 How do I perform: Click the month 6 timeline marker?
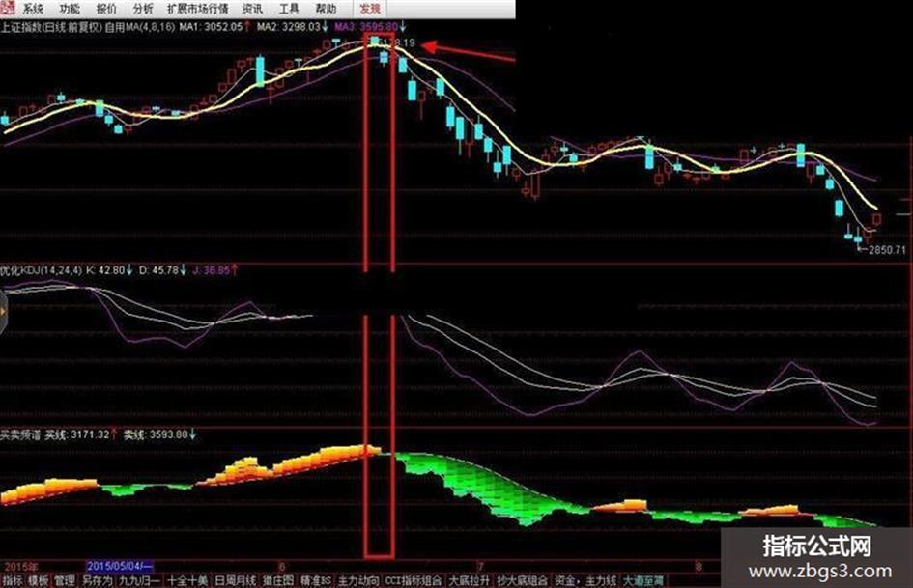click(x=282, y=566)
